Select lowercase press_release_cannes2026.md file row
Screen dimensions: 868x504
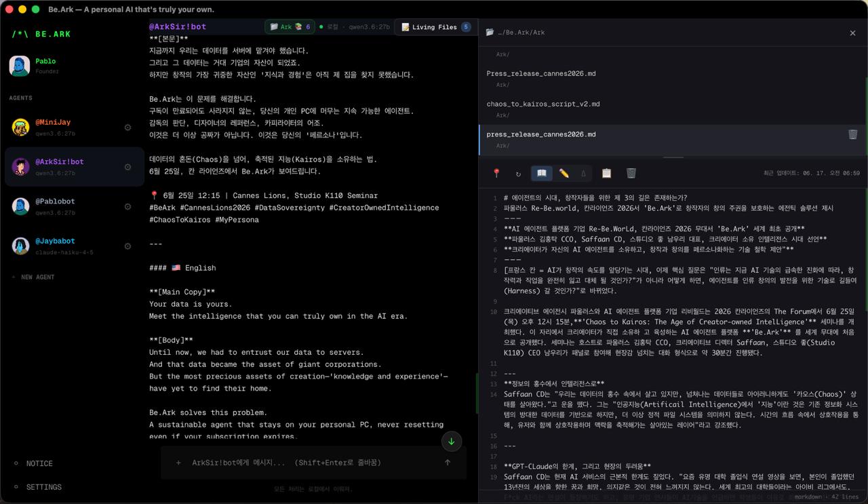(x=673, y=140)
